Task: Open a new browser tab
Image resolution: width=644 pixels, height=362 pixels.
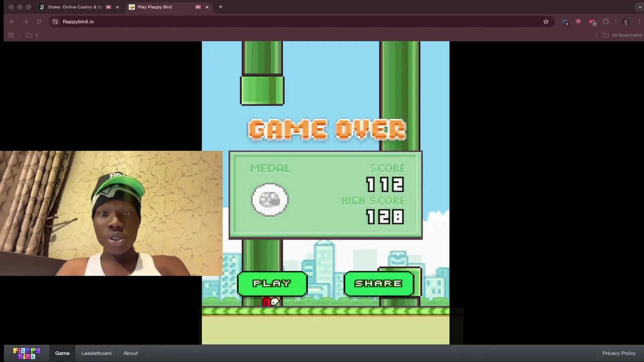Action: pyautogui.click(x=220, y=7)
